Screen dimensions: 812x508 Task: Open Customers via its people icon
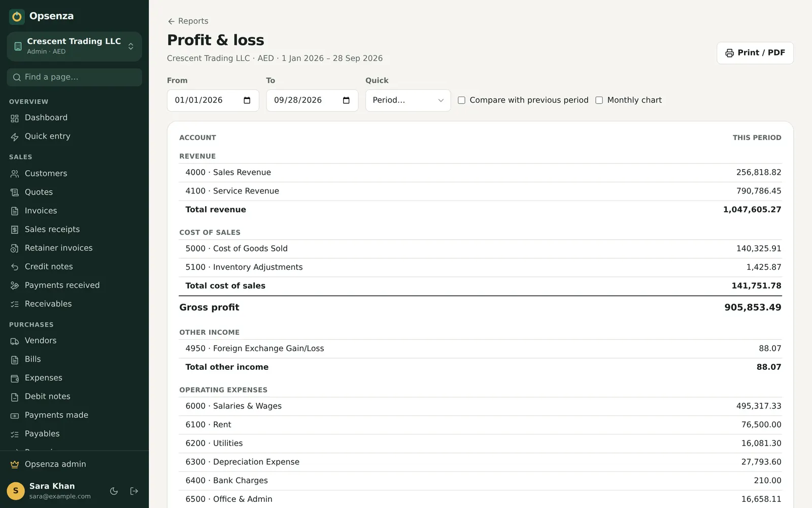15,174
